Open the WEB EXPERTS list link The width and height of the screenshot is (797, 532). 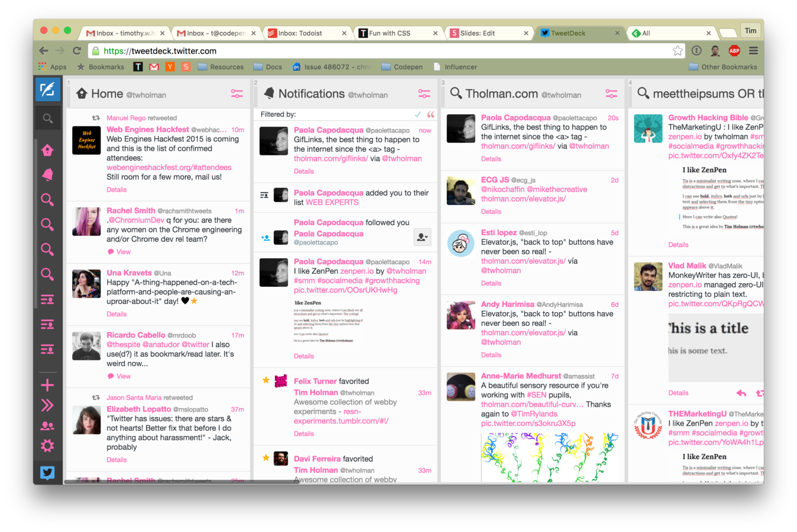coord(332,202)
